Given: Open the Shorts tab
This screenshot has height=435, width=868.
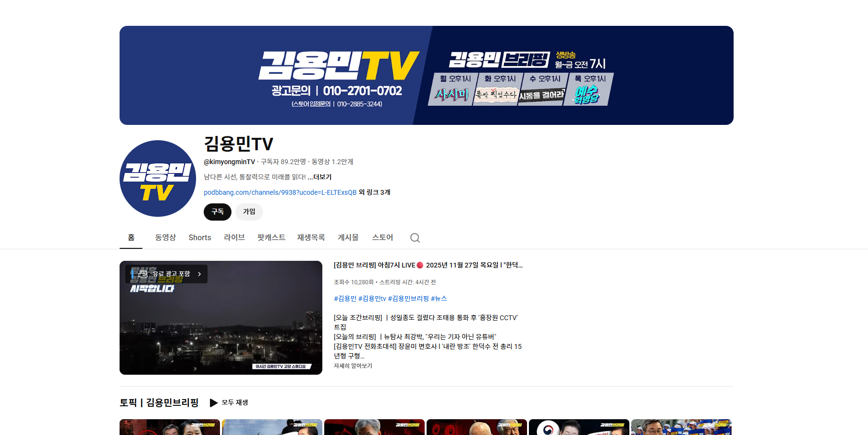Looking at the screenshot, I should pyautogui.click(x=199, y=237).
